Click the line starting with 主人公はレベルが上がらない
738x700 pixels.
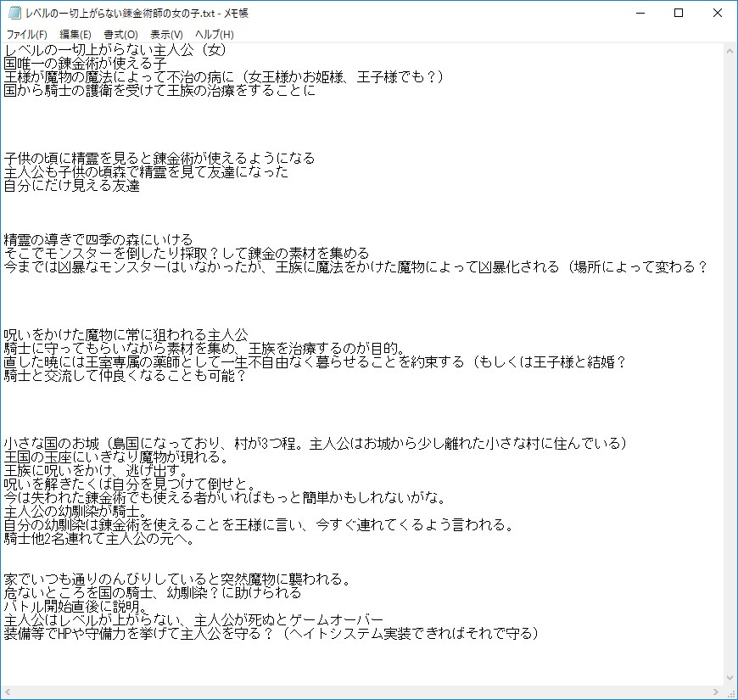click(x=193, y=620)
